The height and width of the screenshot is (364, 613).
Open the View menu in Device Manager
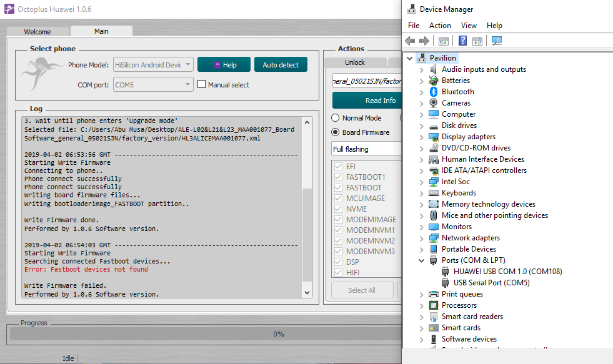[x=469, y=26]
